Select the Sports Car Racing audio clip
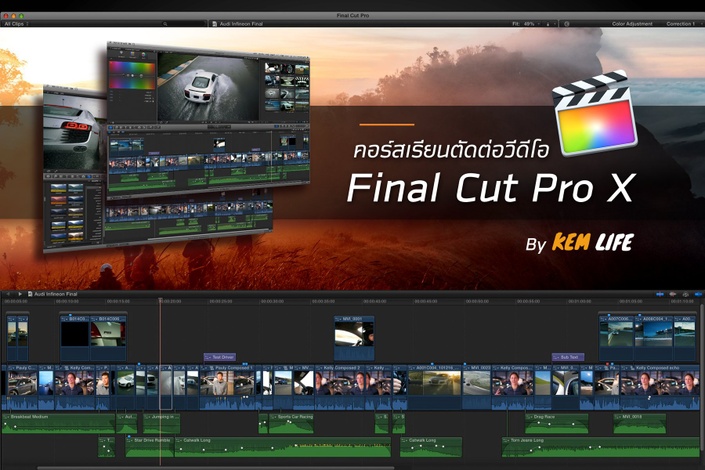The height and width of the screenshot is (470, 705). (291, 424)
